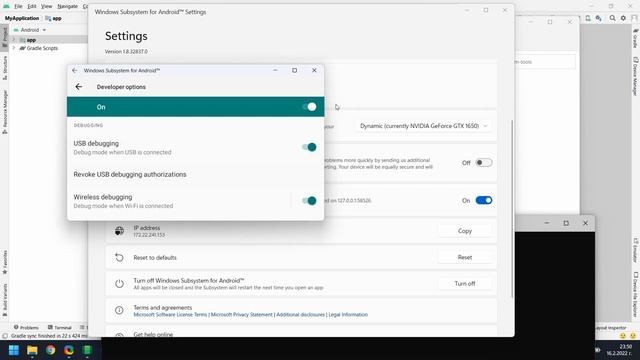Toggle the Wireless debugging switch
640x360 pixels.
(309, 201)
